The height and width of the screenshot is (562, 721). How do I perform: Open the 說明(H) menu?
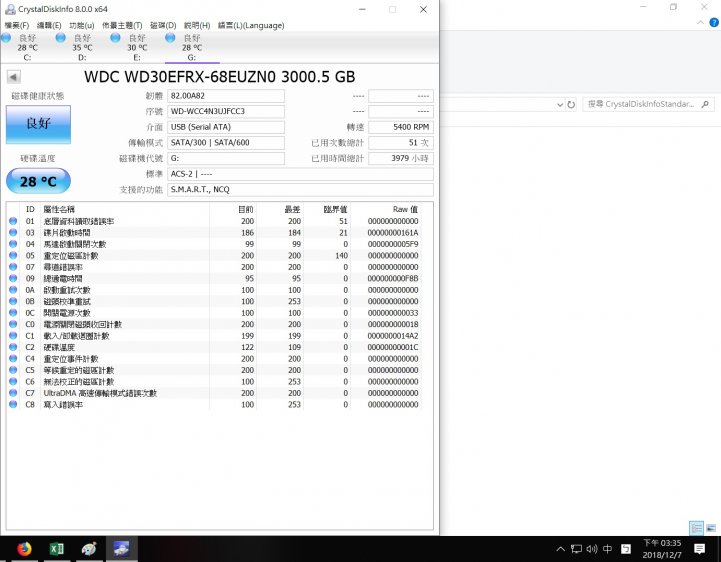tap(197, 25)
